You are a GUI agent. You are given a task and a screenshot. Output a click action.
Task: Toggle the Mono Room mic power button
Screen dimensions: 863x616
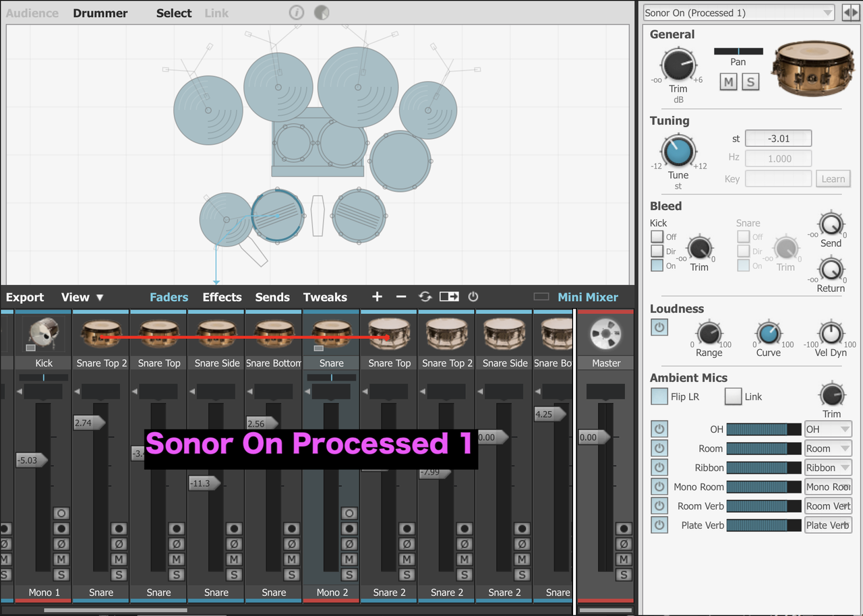click(x=659, y=487)
